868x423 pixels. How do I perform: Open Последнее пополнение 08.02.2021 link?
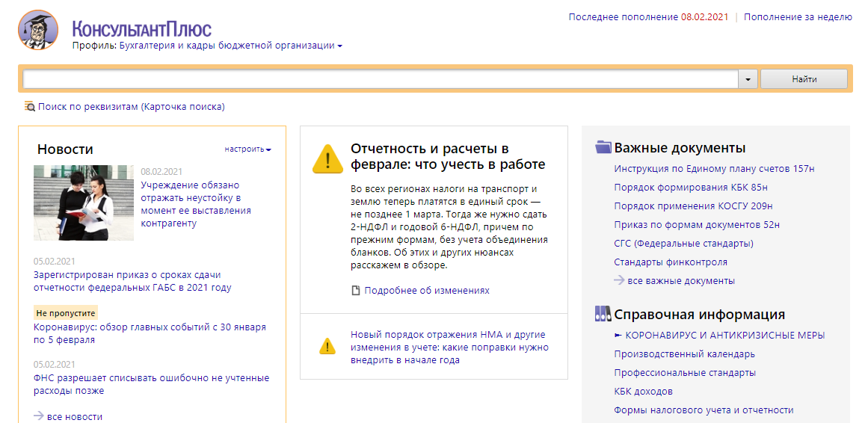tap(647, 17)
